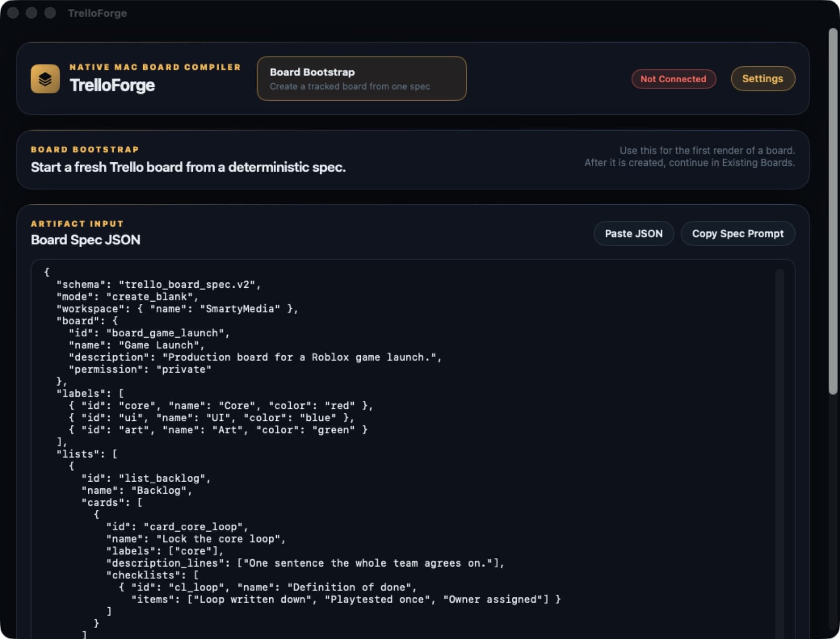Click the "UI" blue label line

[x=211, y=418]
